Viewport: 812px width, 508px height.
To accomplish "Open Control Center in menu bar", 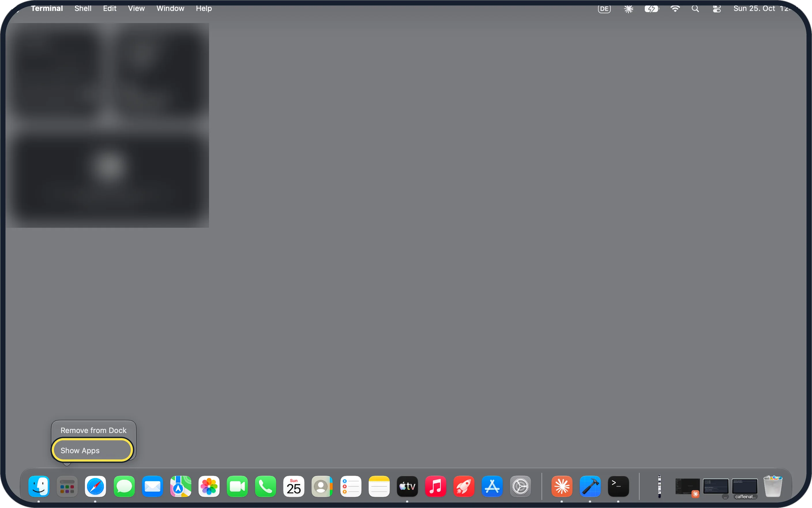I will 716,9.
